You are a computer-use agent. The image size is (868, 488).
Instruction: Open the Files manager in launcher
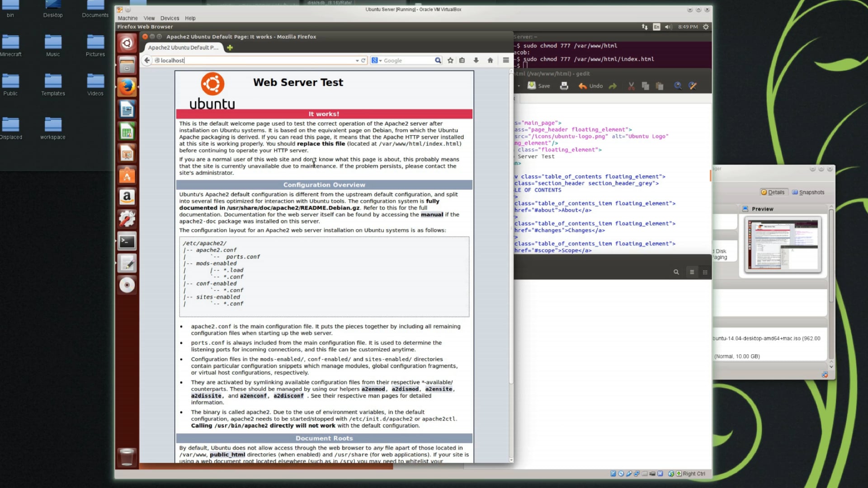[127, 66]
